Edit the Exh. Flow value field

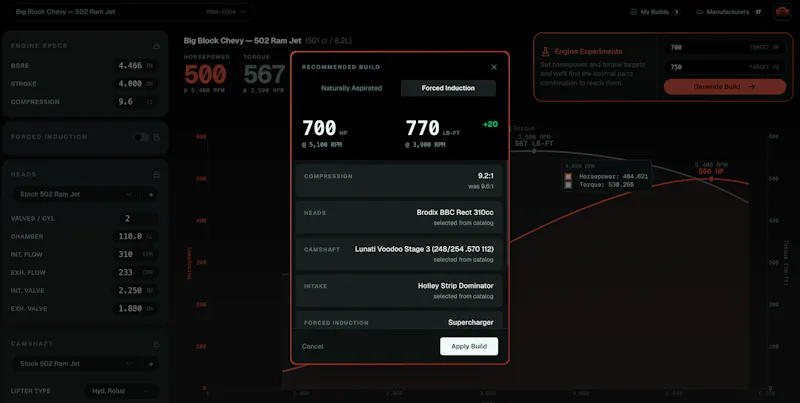click(x=135, y=272)
